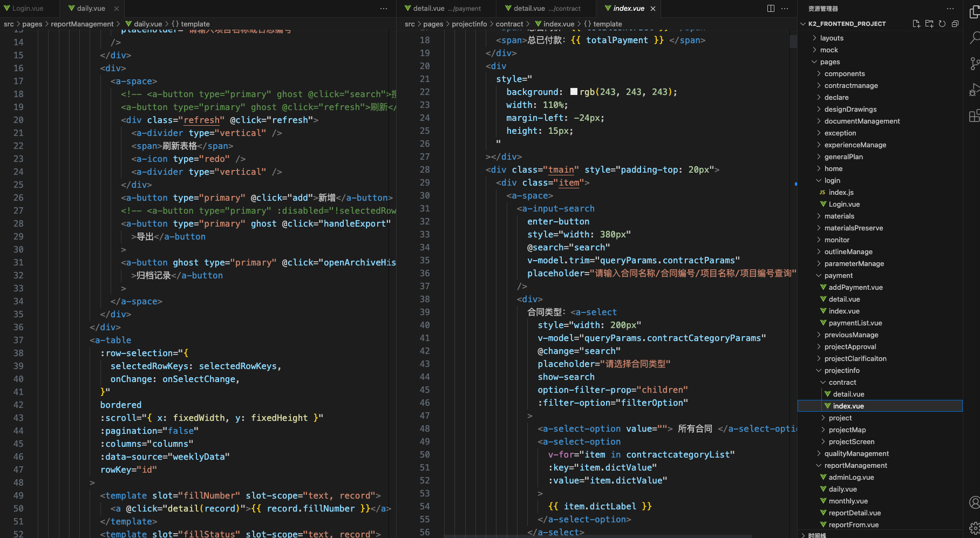Open index.vue under the payment folder
Image resolution: width=980 pixels, height=538 pixels.
pos(844,311)
